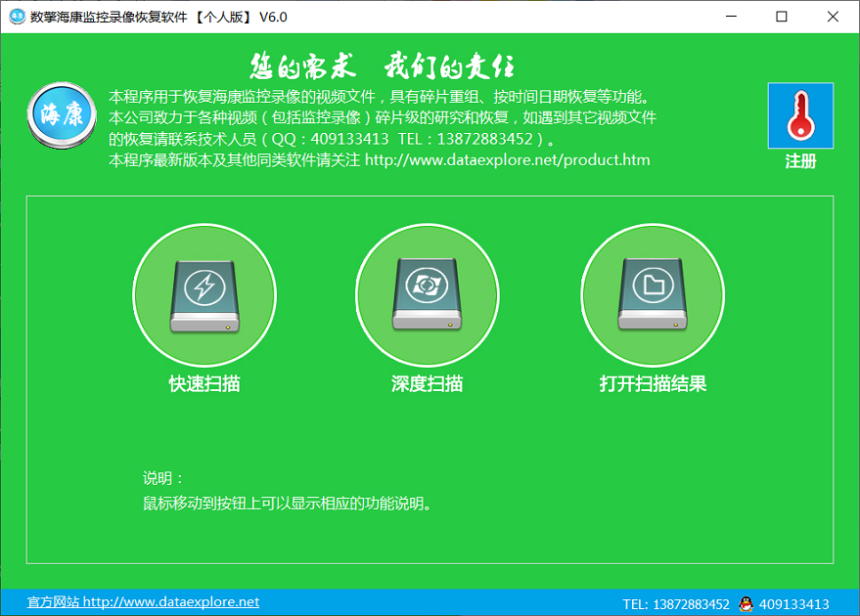Open saved results via 打开扫描结果 folder icon
This screenshot has width=860, height=616.
(653, 295)
